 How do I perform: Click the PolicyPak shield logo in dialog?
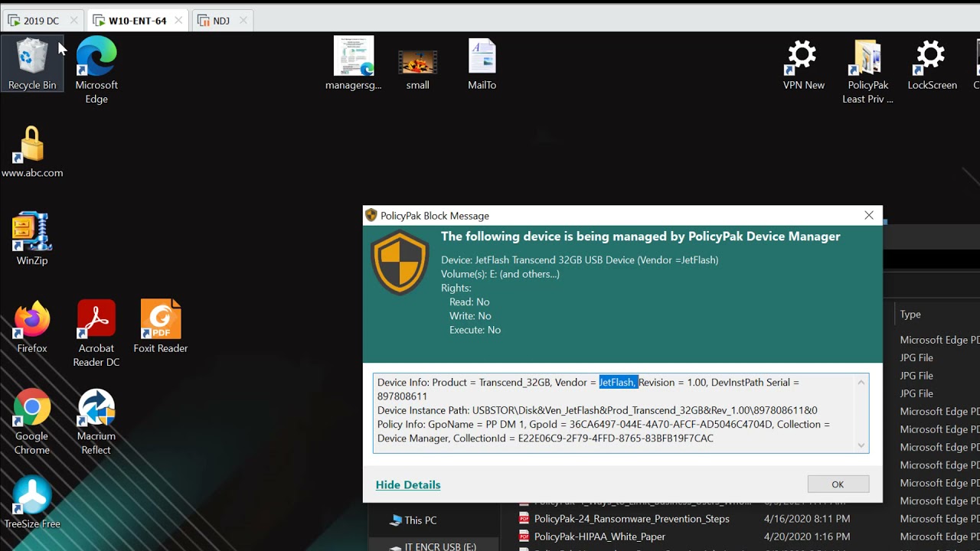point(400,262)
